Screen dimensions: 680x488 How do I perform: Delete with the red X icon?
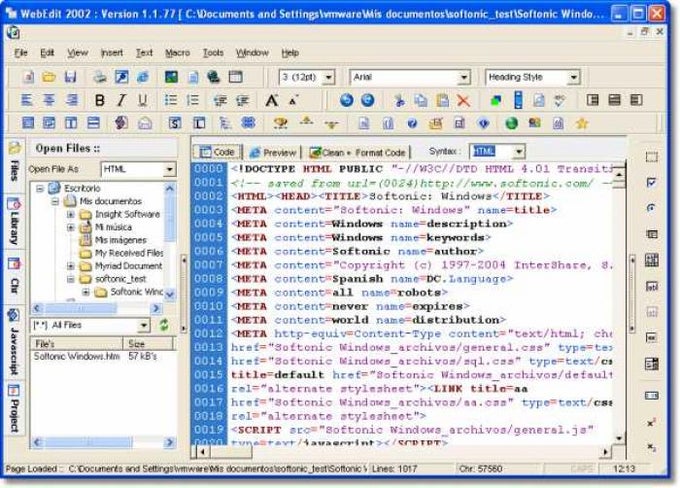pos(464,101)
